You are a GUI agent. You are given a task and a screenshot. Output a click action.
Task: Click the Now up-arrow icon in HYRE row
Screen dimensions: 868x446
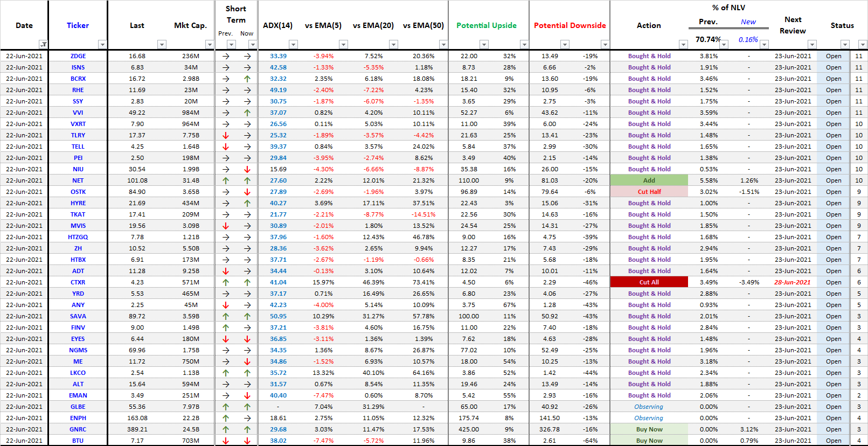pos(247,203)
